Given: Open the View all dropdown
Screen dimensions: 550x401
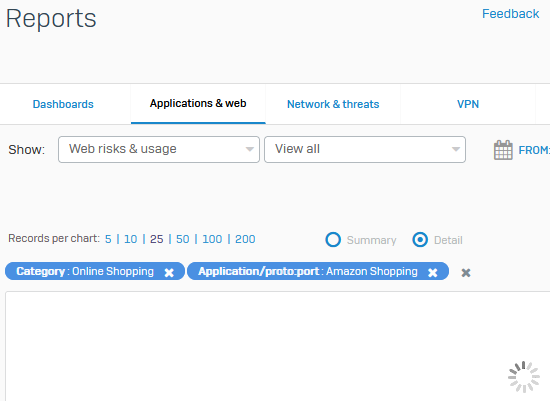Looking at the screenshot, I should [x=365, y=149].
